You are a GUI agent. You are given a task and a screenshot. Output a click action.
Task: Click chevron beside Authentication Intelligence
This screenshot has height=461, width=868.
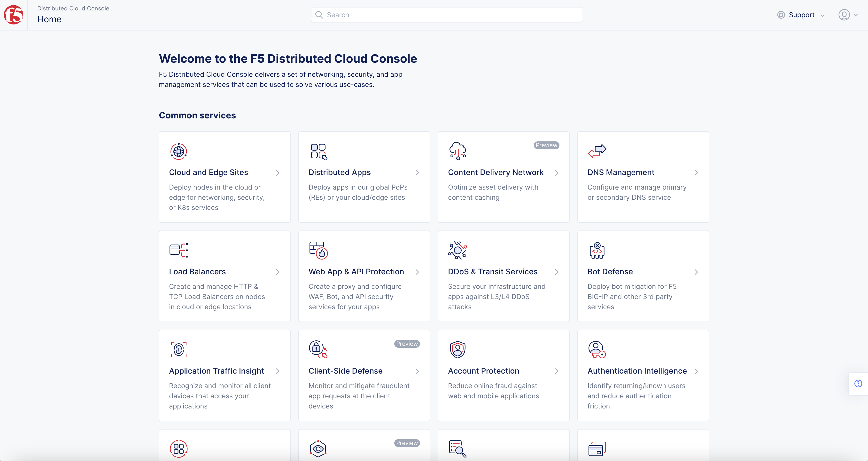click(x=696, y=371)
